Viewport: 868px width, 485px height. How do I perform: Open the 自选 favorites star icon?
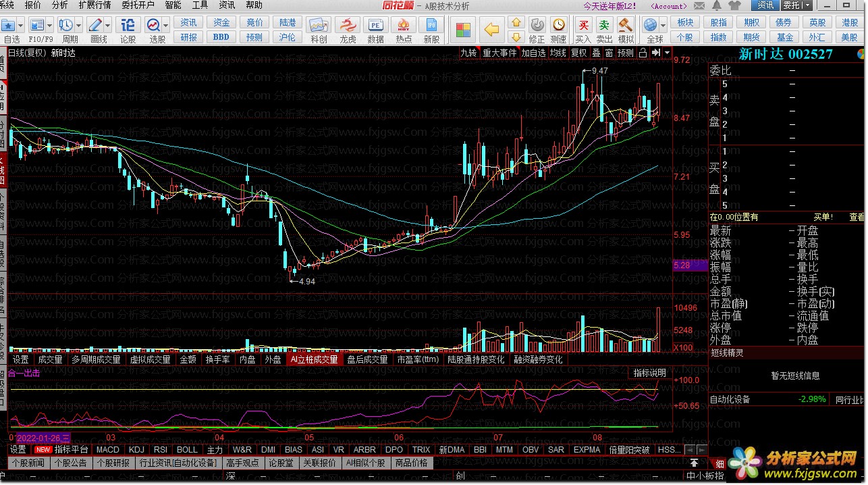point(8,25)
